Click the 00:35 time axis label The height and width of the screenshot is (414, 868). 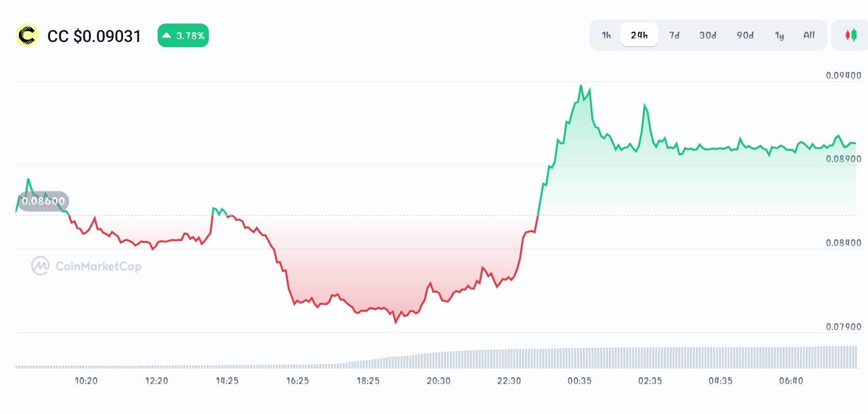(x=580, y=381)
